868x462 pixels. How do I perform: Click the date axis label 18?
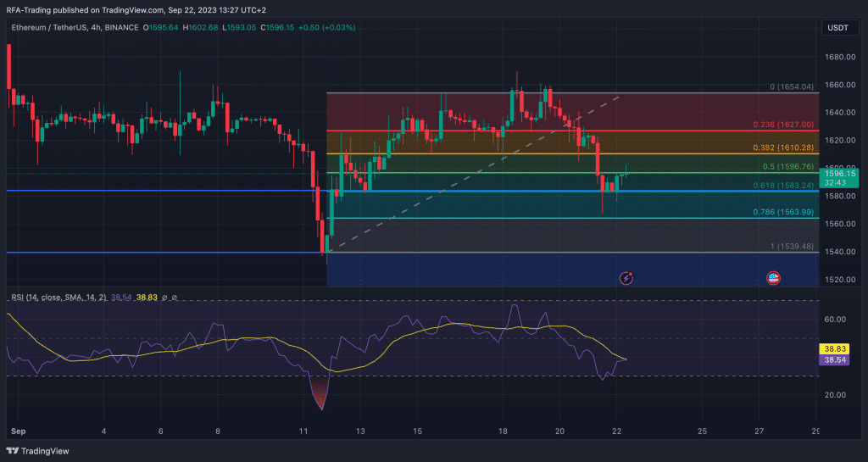pos(503,431)
